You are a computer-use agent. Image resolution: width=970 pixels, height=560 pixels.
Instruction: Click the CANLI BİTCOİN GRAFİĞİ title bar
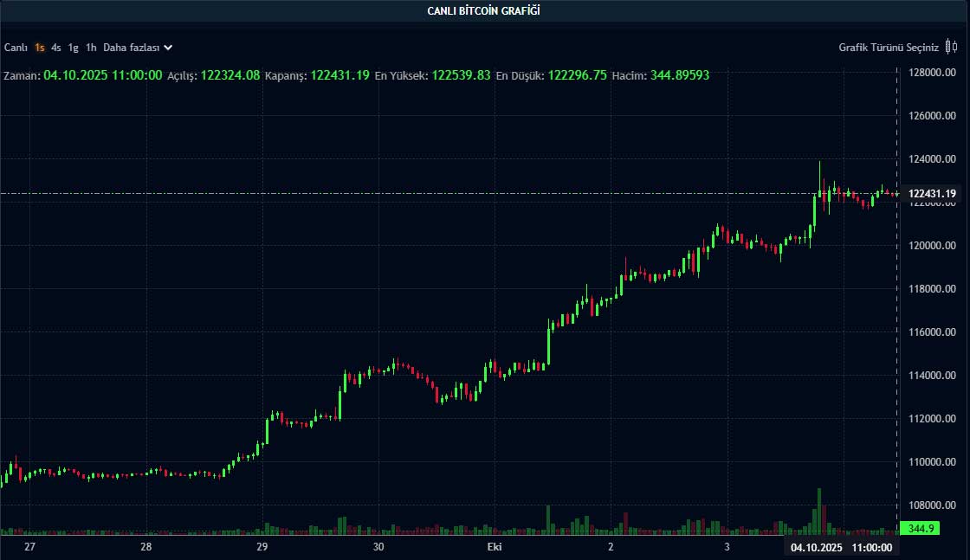pos(484,10)
